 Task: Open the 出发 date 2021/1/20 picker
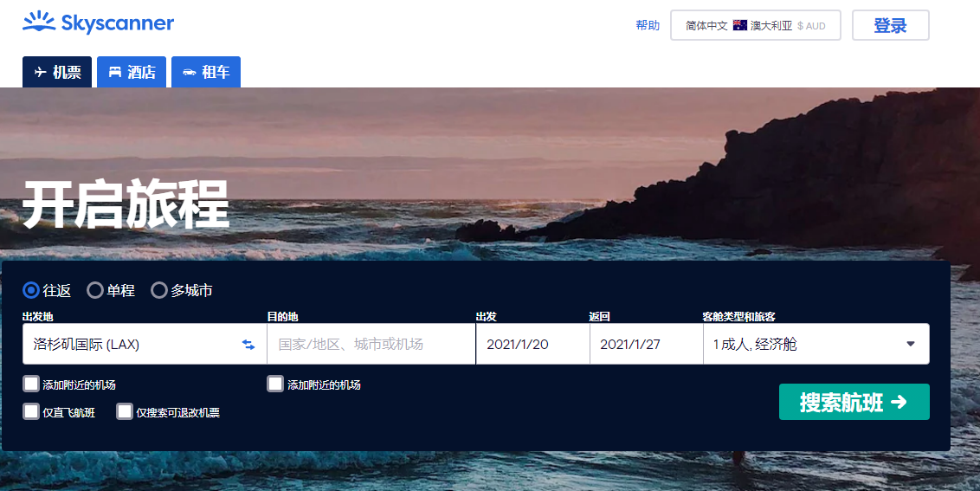click(532, 344)
